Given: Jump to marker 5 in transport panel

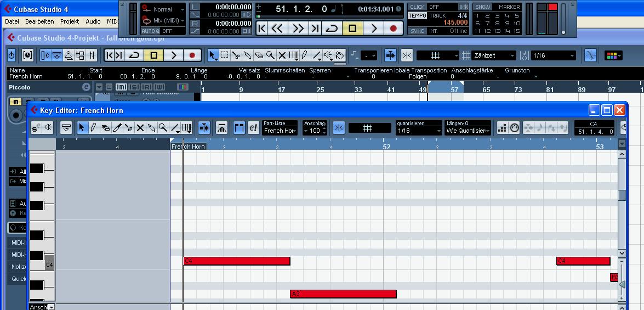Looking at the screenshot, I should pyautogui.click(x=517, y=15).
